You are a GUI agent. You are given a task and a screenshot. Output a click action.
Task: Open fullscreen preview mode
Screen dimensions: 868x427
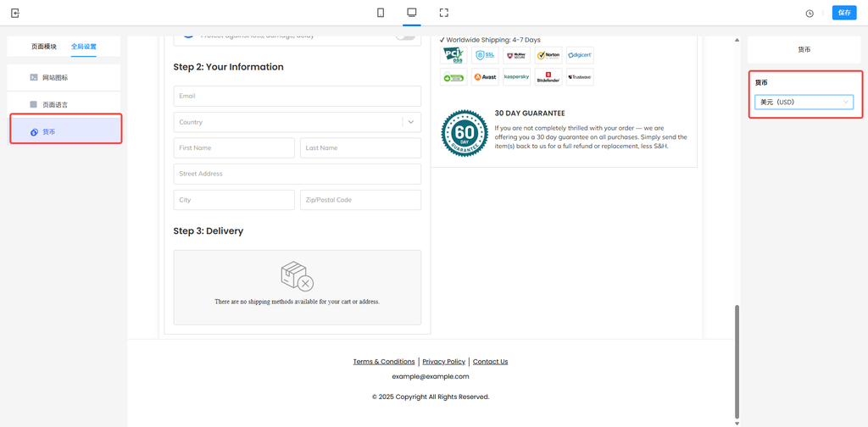coord(443,13)
